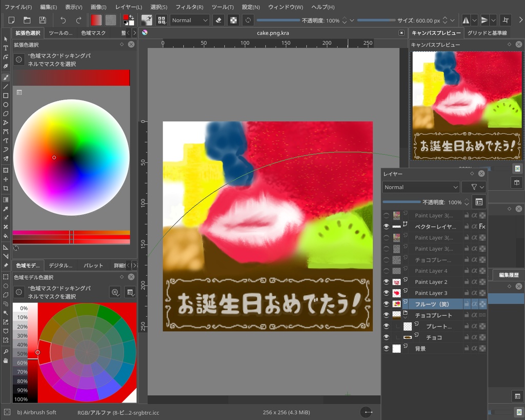Close the cake.png.kra document tab
Image resolution: width=525 pixels, height=420 pixels.
point(401,33)
